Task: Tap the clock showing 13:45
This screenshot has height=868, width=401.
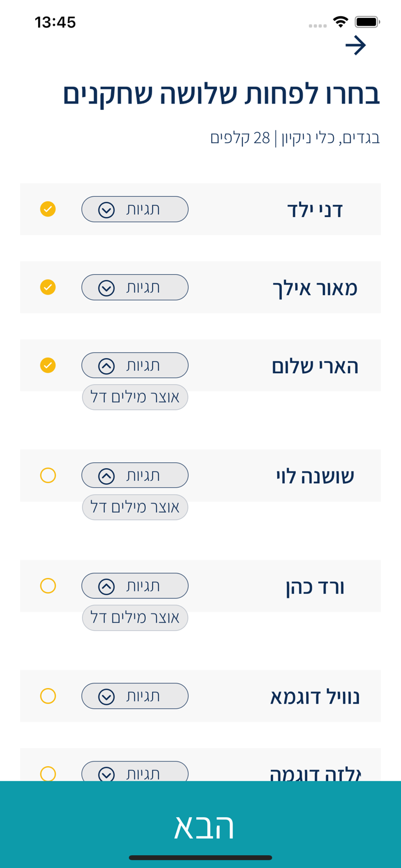Action: tap(55, 22)
